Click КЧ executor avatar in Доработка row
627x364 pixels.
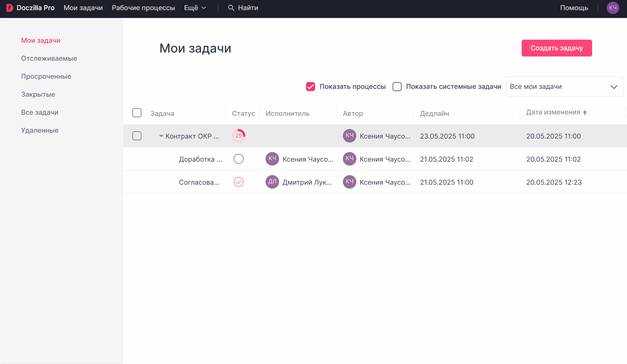click(x=272, y=159)
